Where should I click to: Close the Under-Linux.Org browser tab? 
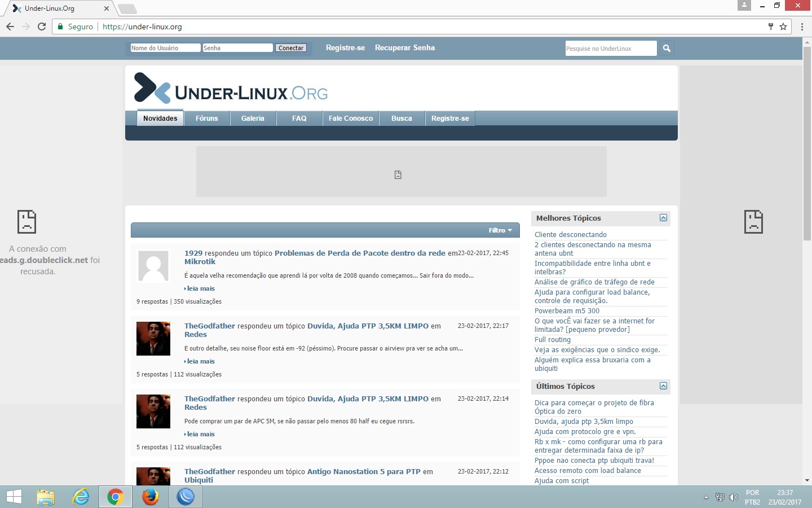point(107,8)
